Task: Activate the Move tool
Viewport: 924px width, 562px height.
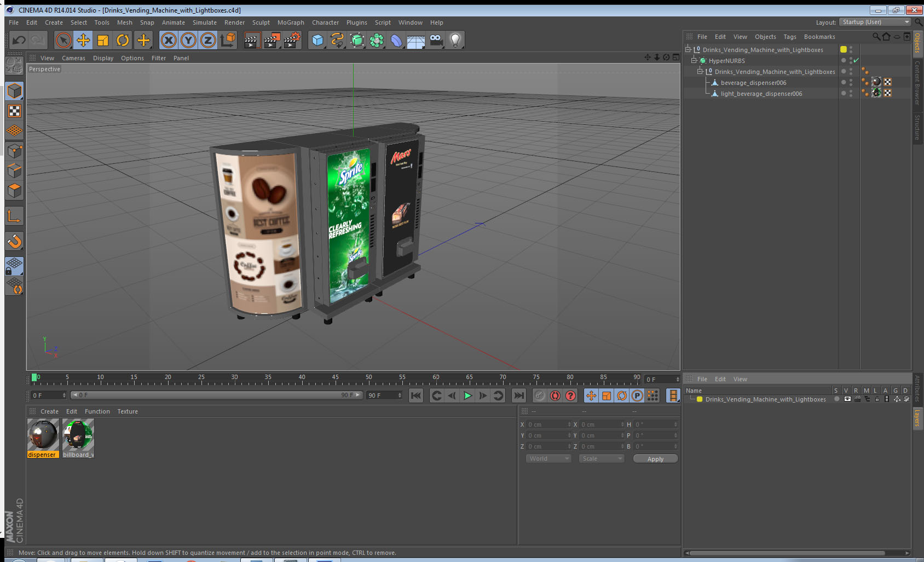Action: tap(83, 40)
